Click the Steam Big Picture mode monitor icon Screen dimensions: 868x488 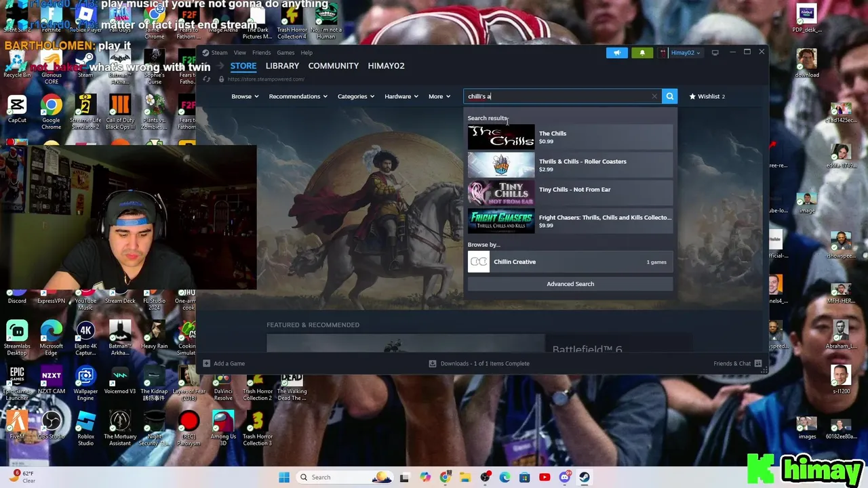(715, 53)
